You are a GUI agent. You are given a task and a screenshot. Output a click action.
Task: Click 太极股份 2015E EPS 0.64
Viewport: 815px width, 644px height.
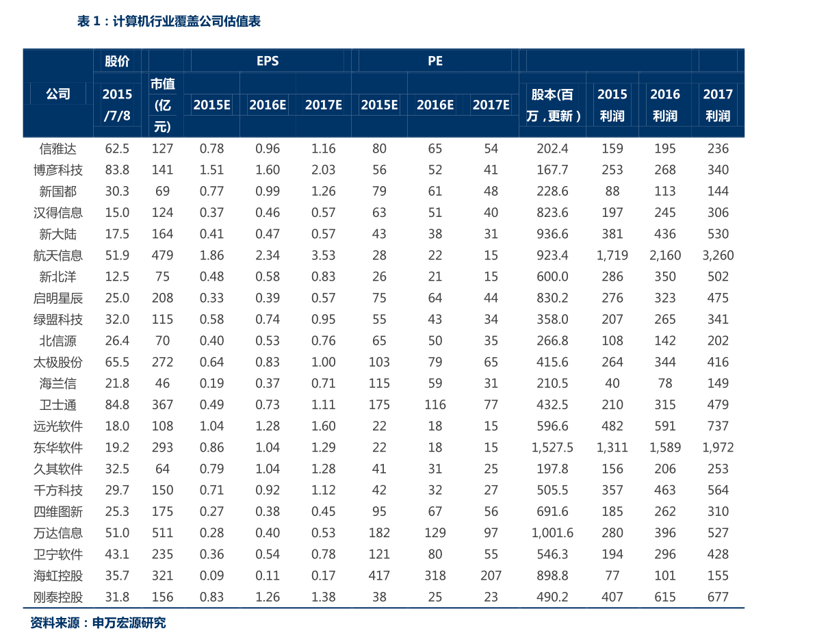(211, 362)
